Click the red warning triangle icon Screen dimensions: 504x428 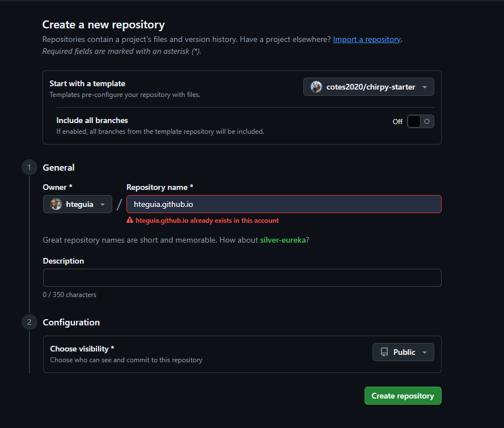point(130,220)
